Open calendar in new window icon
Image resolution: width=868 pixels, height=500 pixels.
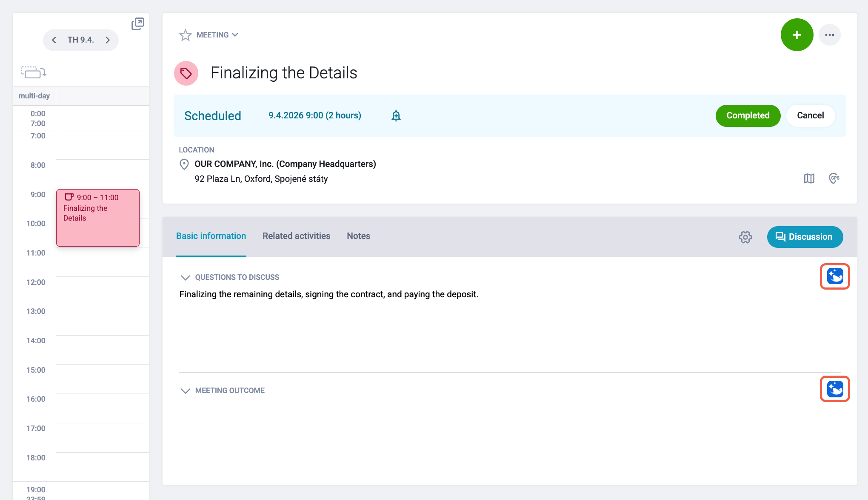coord(137,24)
